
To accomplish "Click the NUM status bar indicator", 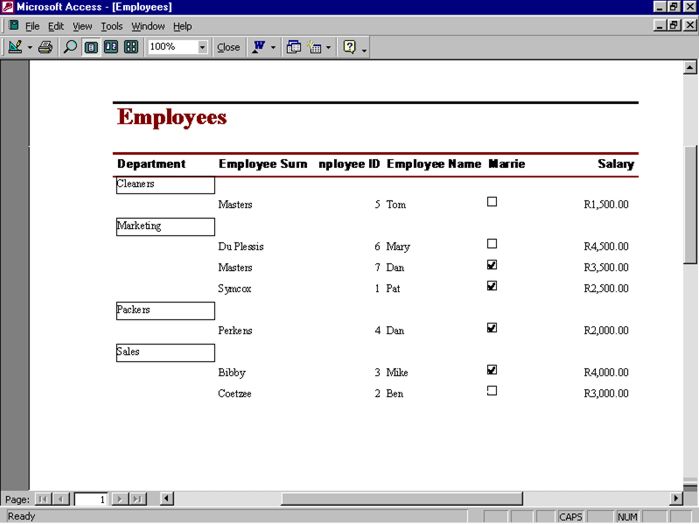I will [x=627, y=517].
